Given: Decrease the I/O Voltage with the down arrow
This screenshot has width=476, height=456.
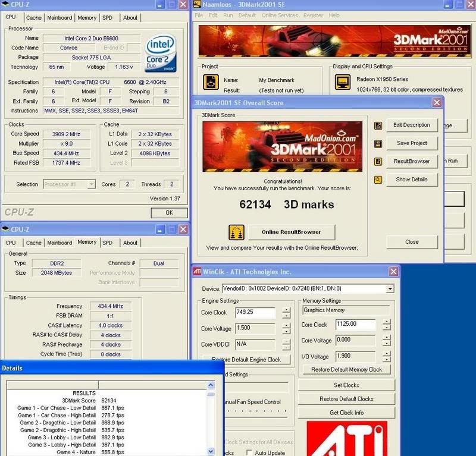Looking at the screenshot, I should coord(386,360).
